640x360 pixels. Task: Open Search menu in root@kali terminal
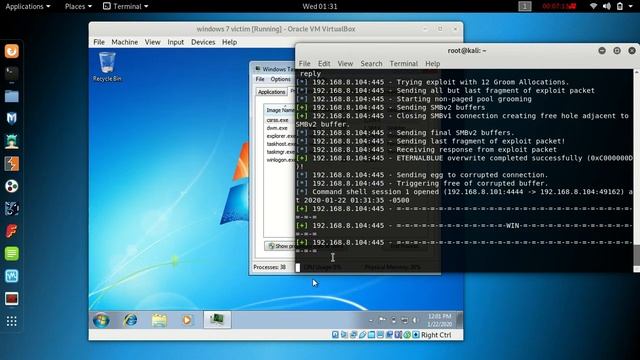click(x=371, y=63)
